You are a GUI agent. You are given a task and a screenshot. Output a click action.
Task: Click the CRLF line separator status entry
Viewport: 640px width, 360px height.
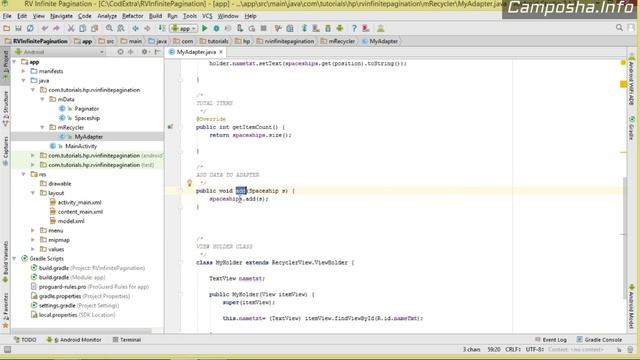[x=513, y=350]
